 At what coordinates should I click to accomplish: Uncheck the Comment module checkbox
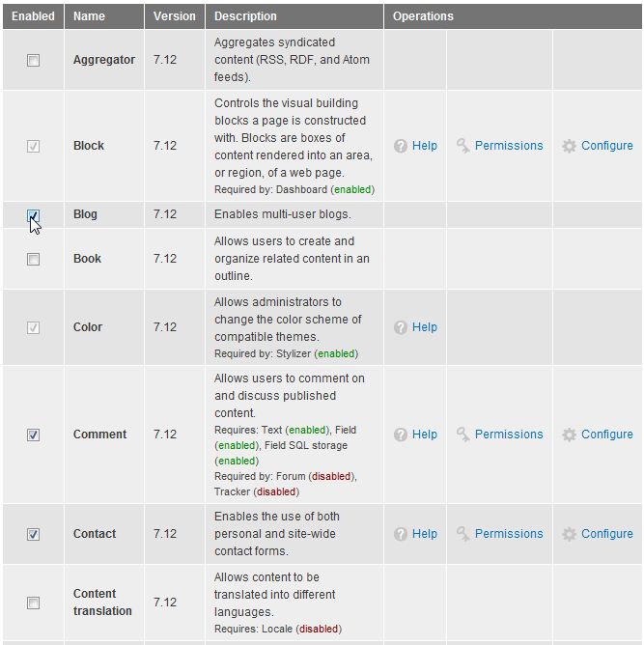click(34, 435)
